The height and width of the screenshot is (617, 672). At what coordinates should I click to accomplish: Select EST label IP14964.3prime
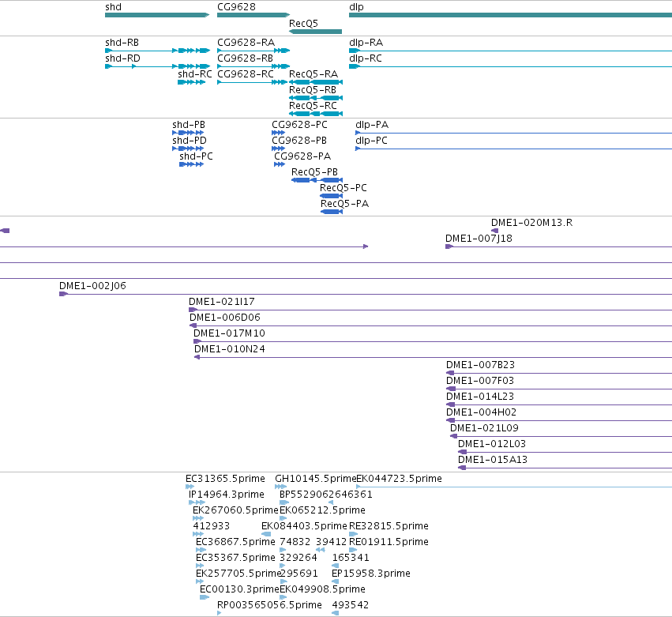tap(227, 495)
